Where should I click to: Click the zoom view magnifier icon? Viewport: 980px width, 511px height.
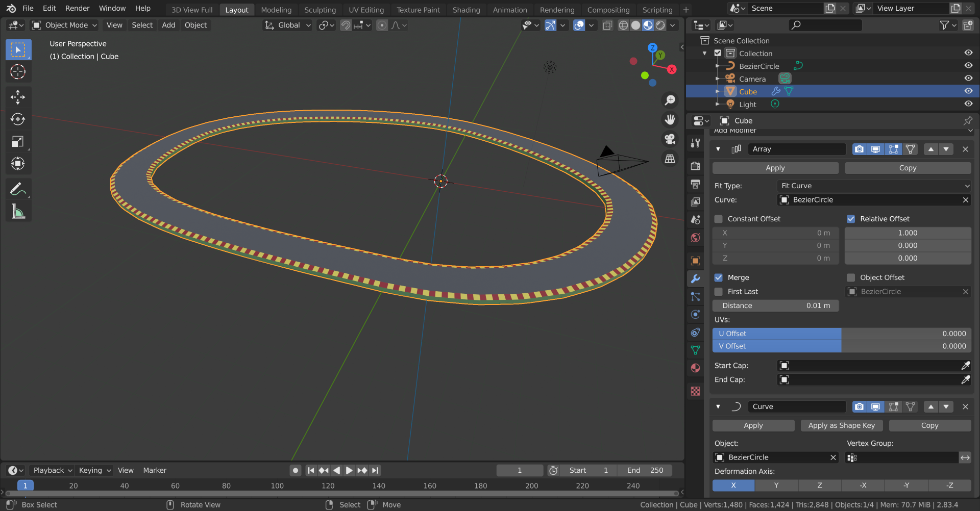670,100
